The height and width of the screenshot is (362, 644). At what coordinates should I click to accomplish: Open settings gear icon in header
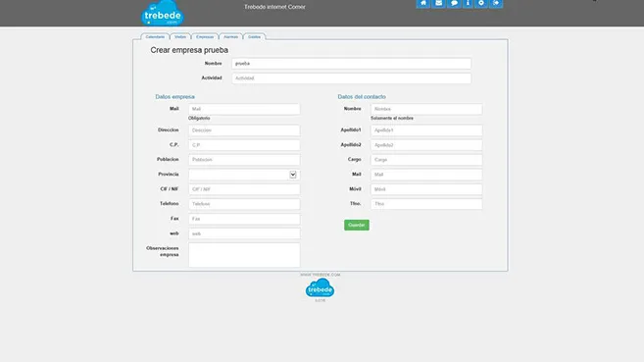[481, 3]
